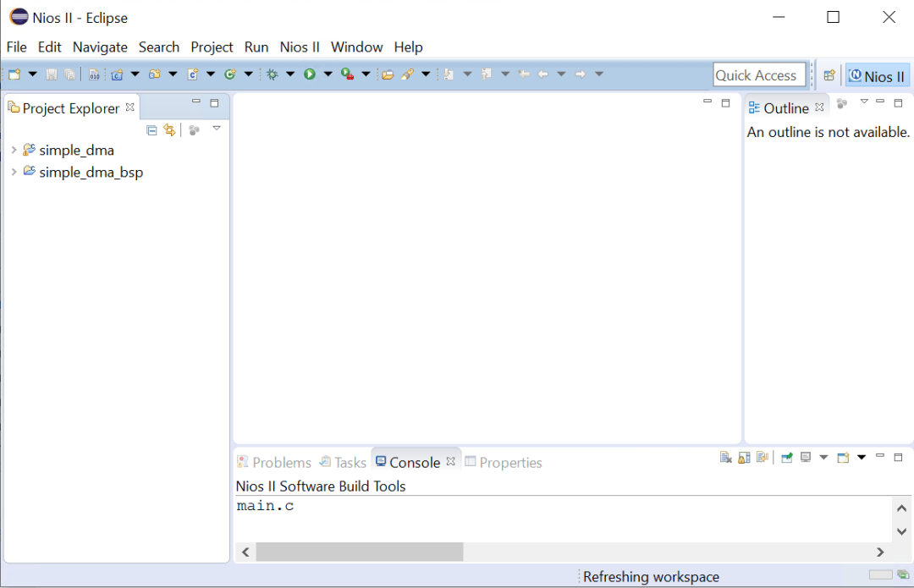Viewport: 914px width, 588px height.
Task: Expand the simple_dma_bsp project tree
Action: (x=14, y=173)
